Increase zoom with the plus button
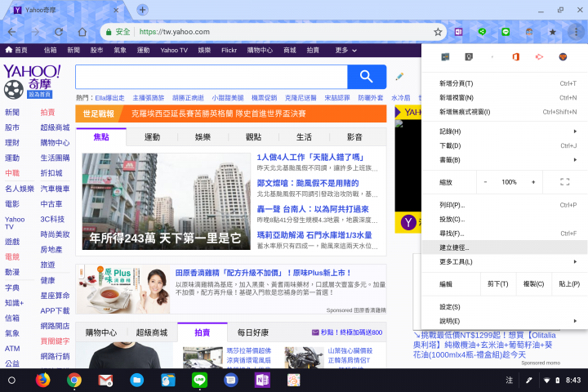 click(533, 182)
